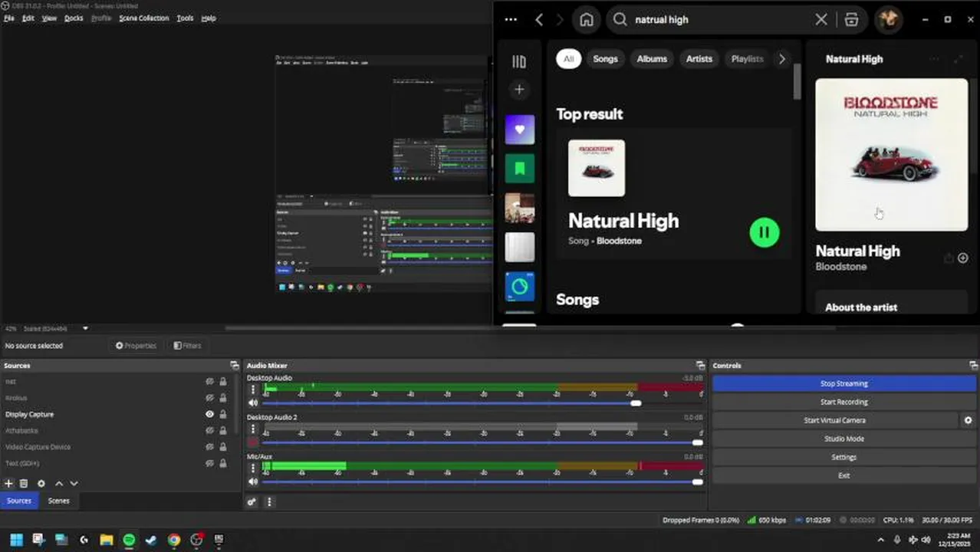Open the Scene Collection menu
Screen dimensions: 980x552
tap(143, 18)
